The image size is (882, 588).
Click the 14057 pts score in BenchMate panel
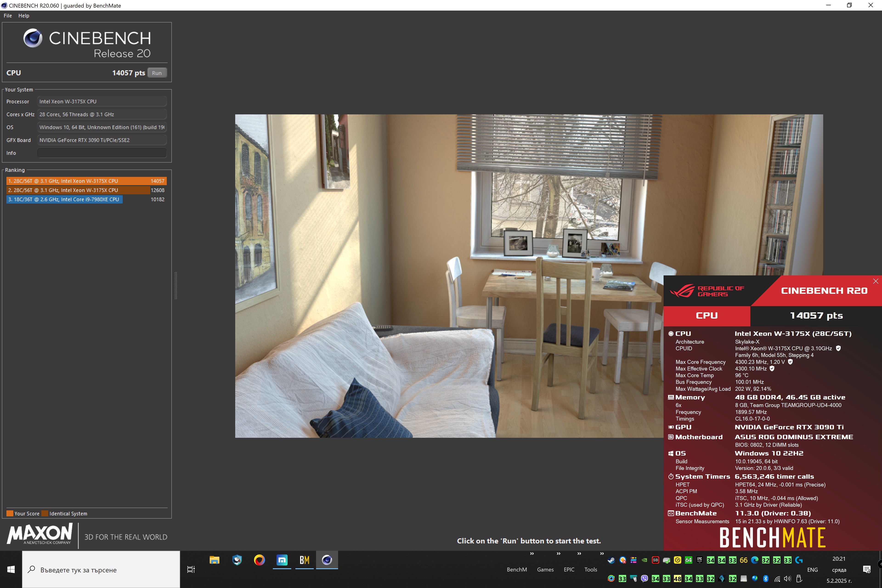point(816,316)
